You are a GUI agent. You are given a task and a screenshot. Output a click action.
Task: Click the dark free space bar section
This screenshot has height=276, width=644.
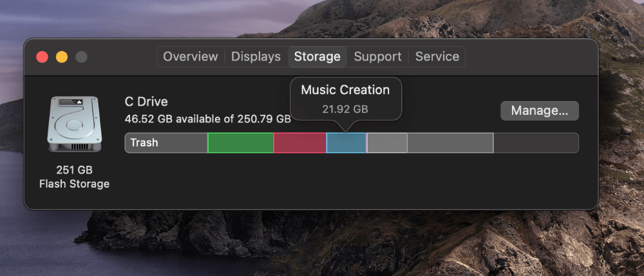[x=536, y=143]
